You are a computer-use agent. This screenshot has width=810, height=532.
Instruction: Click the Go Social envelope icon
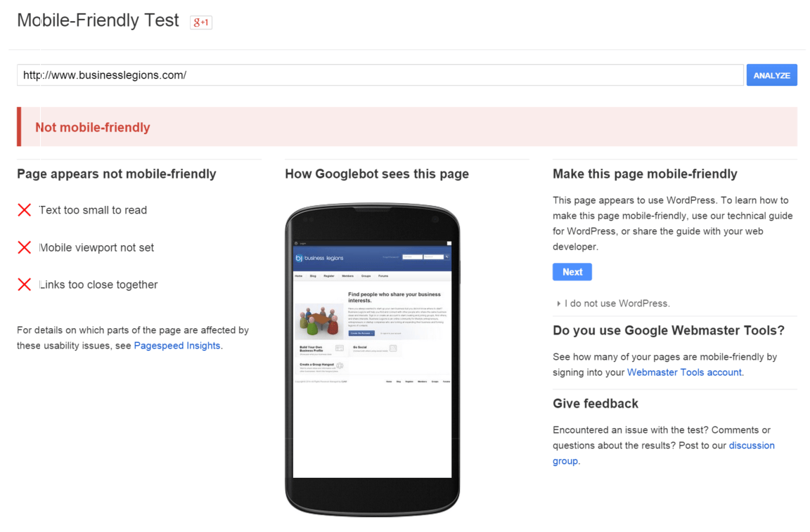click(393, 349)
